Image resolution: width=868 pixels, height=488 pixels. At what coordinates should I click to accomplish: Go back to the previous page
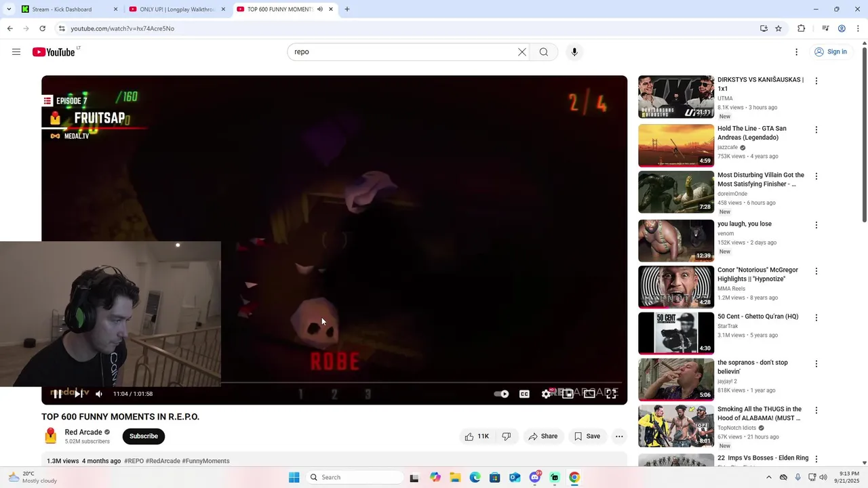10,28
